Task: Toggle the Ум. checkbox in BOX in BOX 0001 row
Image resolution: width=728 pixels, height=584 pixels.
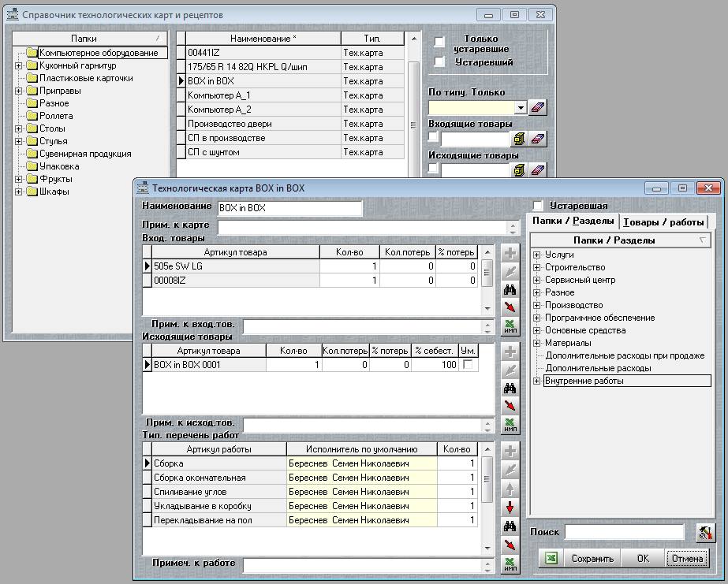Action: pos(468,365)
